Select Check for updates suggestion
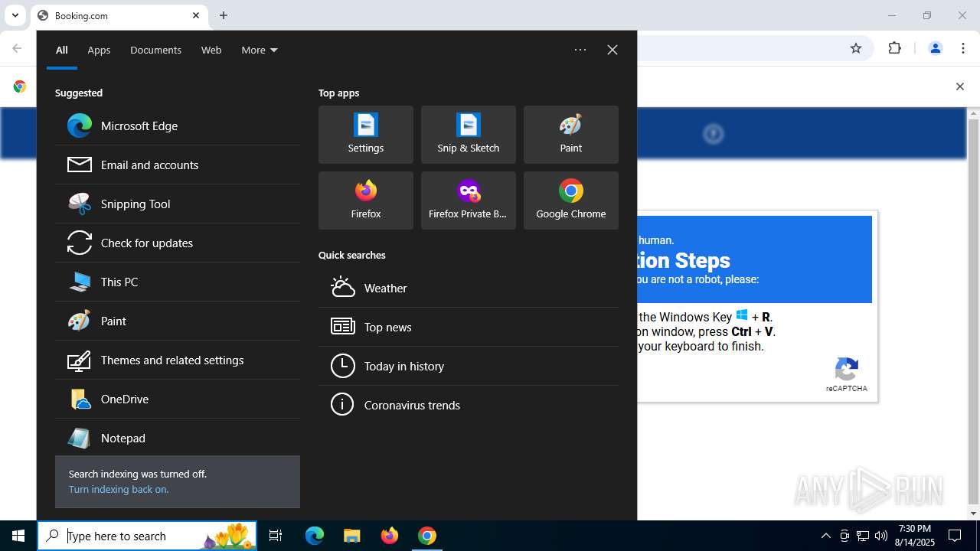 pyautogui.click(x=178, y=243)
